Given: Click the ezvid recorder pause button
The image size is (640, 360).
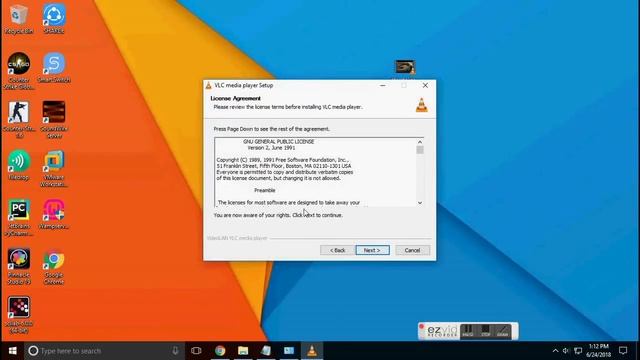Looking at the screenshot, I should [468, 331].
